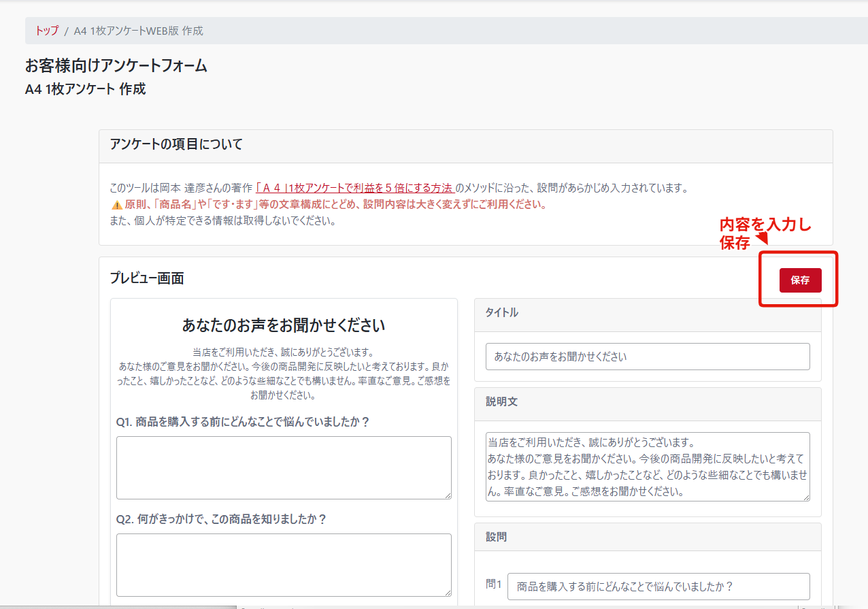Click the トップ breadcrumb link

(x=47, y=31)
